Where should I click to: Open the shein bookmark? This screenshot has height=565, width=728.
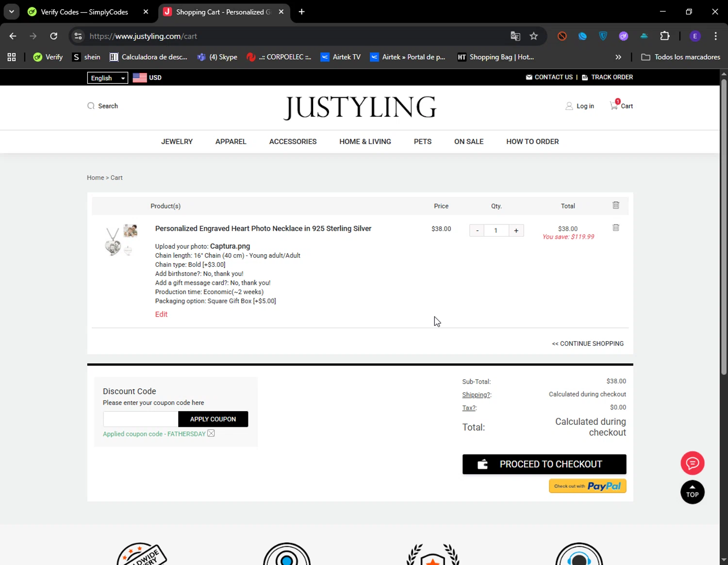(x=86, y=57)
